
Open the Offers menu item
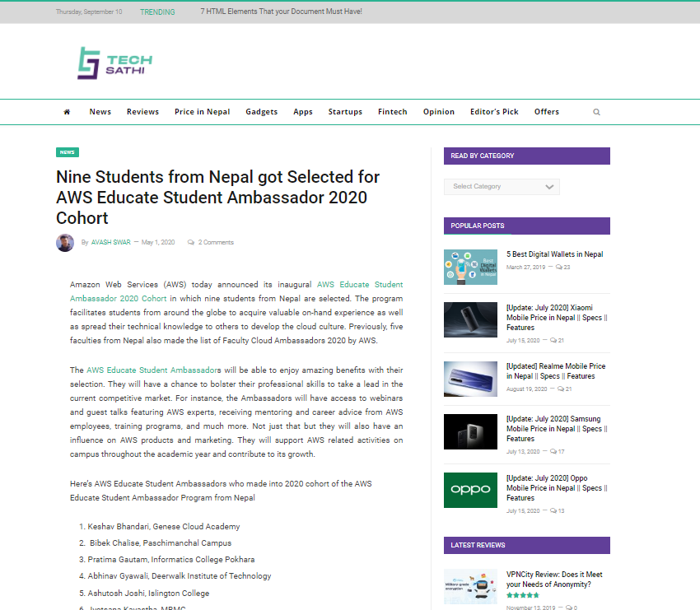click(547, 112)
